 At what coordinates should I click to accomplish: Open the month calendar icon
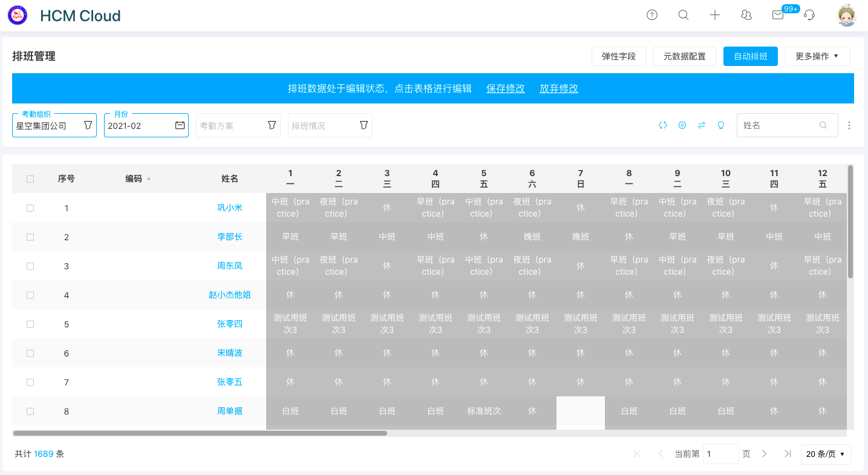(x=180, y=125)
